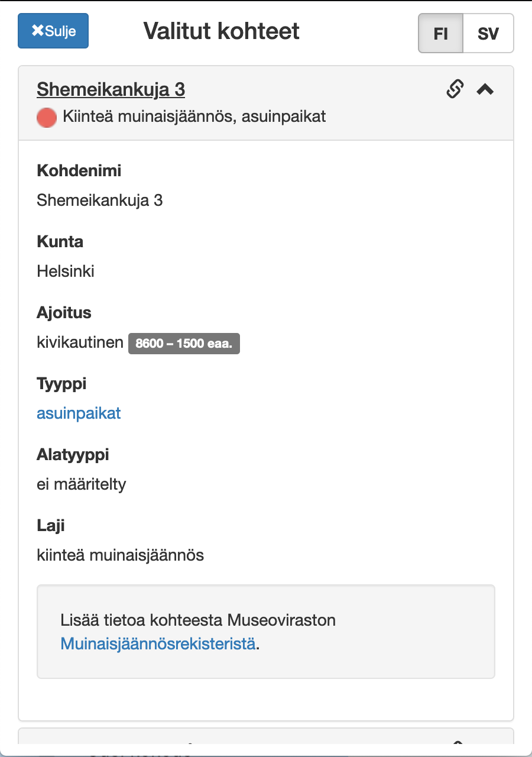
Task: Click the Alatyyppi value ei määritelty
Action: (81, 484)
